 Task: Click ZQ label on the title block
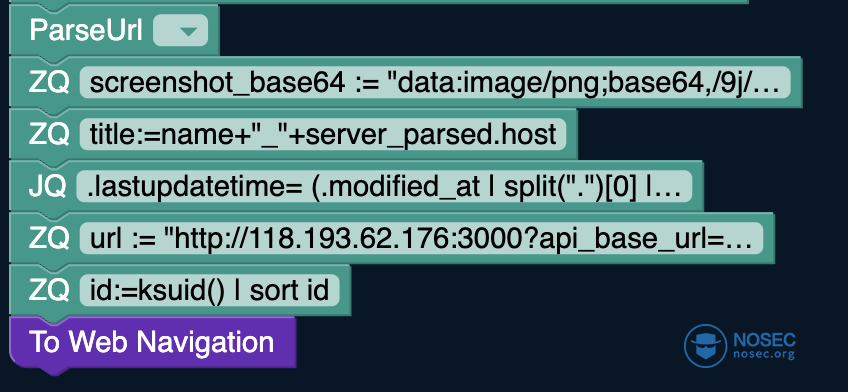pyautogui.click(x=49, y=134)
